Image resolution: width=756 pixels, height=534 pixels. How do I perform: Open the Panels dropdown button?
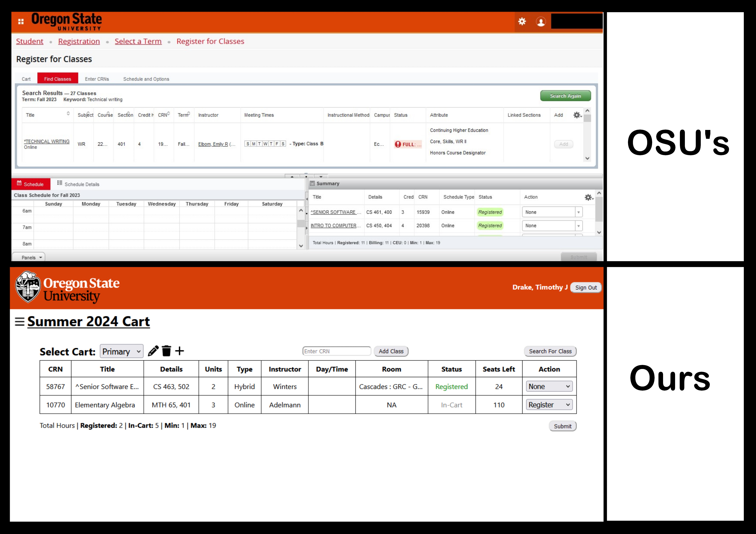(x=29, y=257)
